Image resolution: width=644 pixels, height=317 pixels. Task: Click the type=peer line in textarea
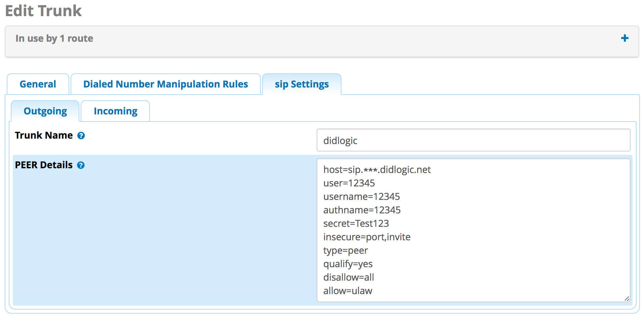(345, 250)
